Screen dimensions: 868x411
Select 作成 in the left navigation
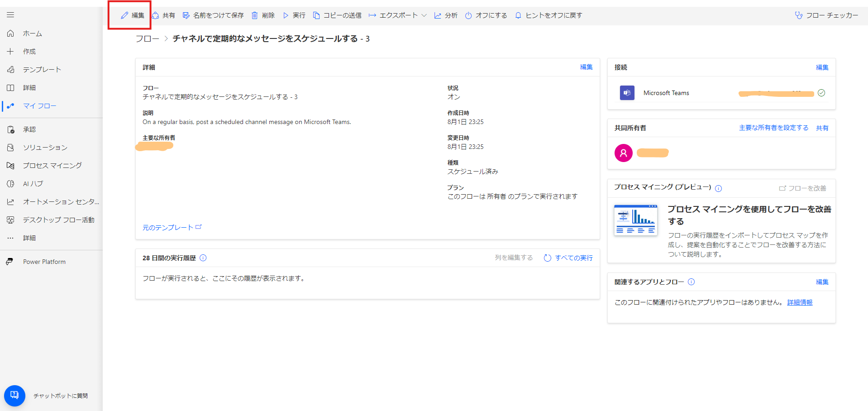pos(29,52)
